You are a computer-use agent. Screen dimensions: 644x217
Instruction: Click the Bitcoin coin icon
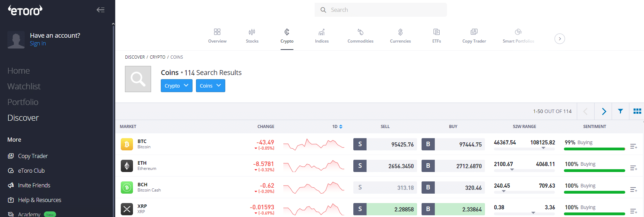pyautogui.click(x=127, y=144)
